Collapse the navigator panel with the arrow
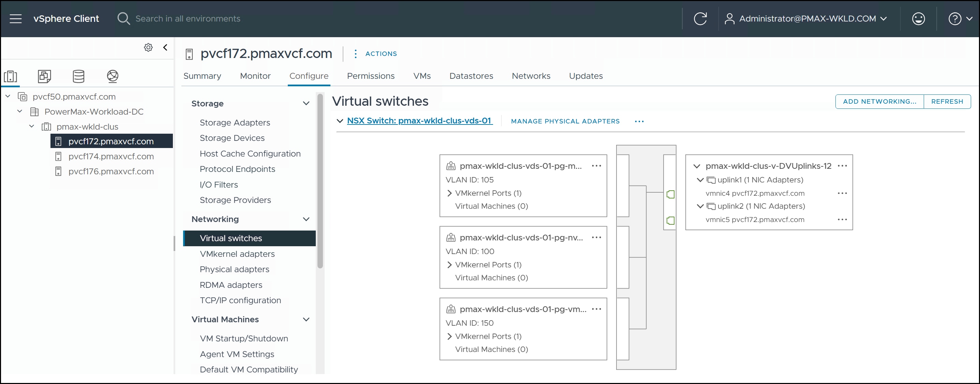The width and height of the screenshot is (980, 384). point(165,47)
